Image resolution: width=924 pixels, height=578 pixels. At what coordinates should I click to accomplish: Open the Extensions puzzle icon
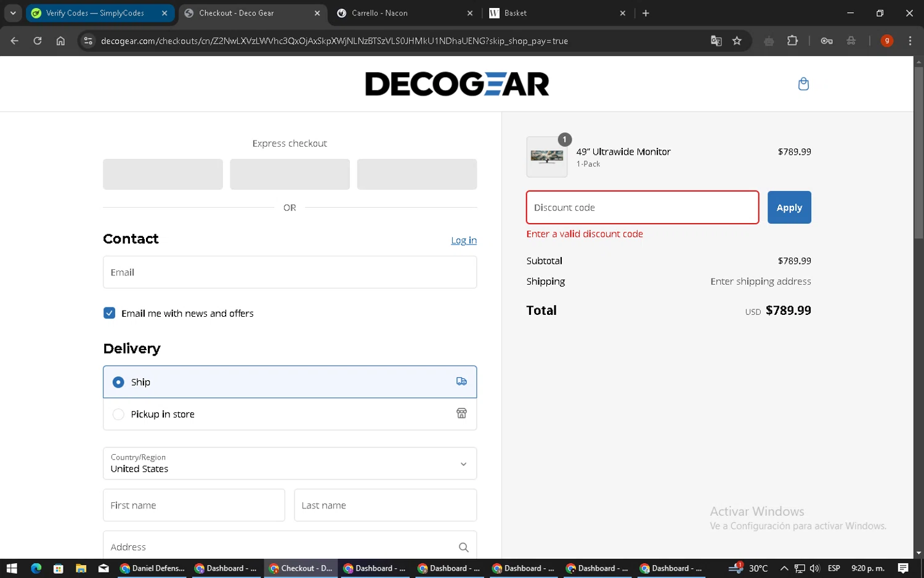792,41
